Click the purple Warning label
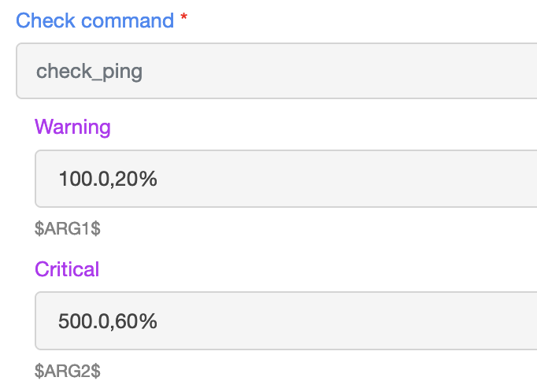This screenshot has width=537, height=392. coord(72,127)
